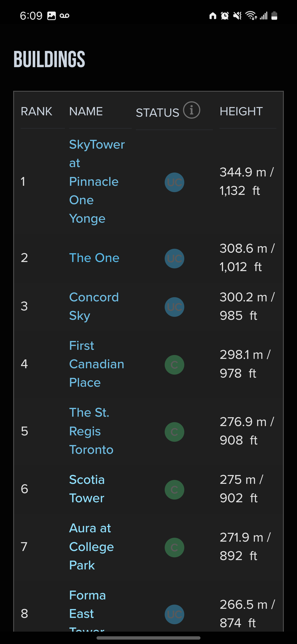The width and height of the screenshot is (297, 644).
Task: Open The St. Regis Toronto link
Action: click(x=91, y=431)
